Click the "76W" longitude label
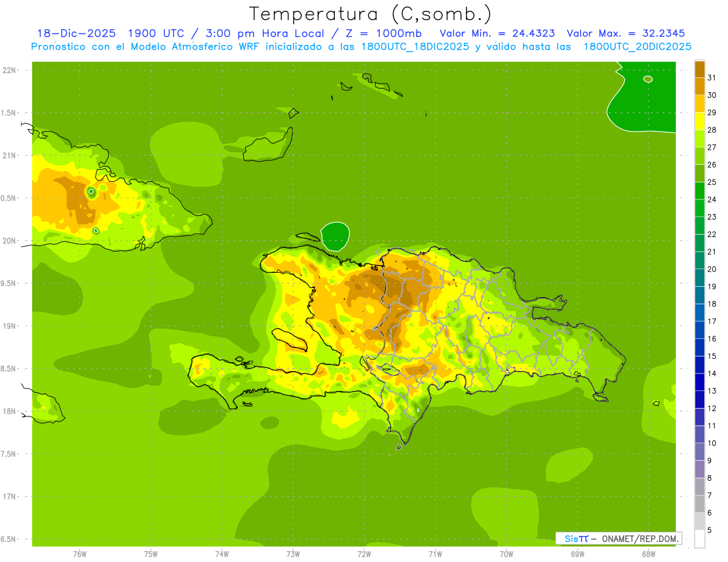Viewport: 728px width, 562px height. pos(79,554)
